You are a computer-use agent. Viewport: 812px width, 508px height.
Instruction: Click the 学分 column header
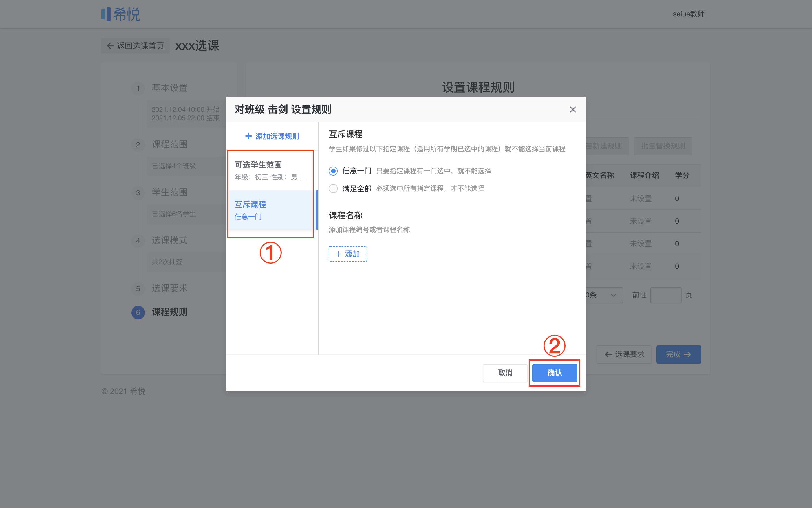(x=682, y=175)
